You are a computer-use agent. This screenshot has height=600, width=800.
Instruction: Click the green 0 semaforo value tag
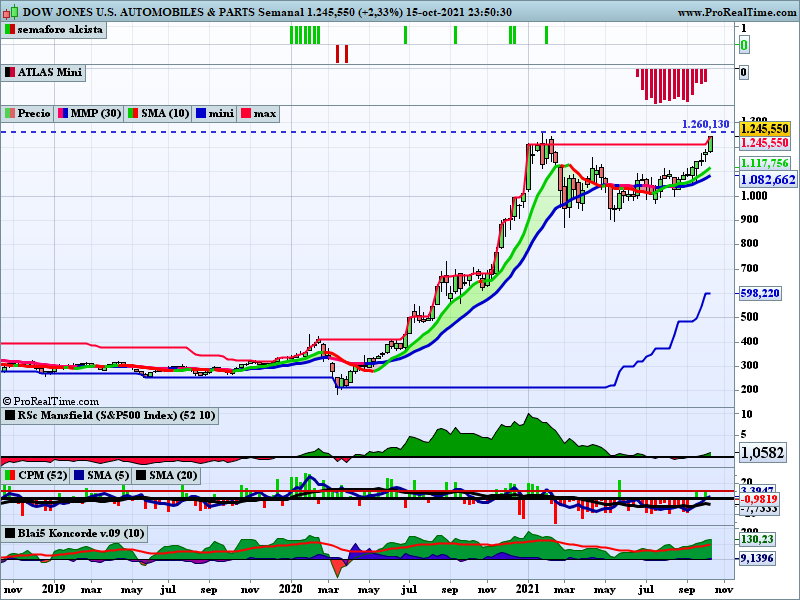pos(744,45)
